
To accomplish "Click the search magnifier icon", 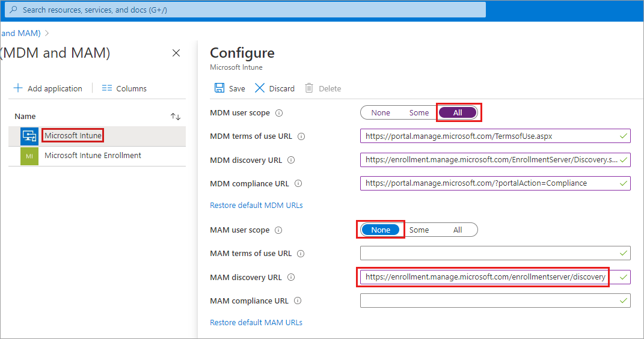I will coord(14,10).
